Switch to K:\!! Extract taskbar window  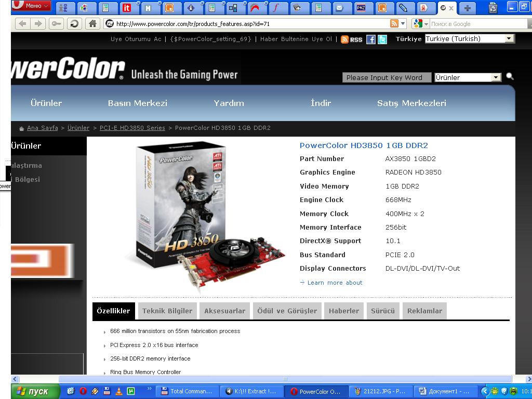[x=251, y=391]
